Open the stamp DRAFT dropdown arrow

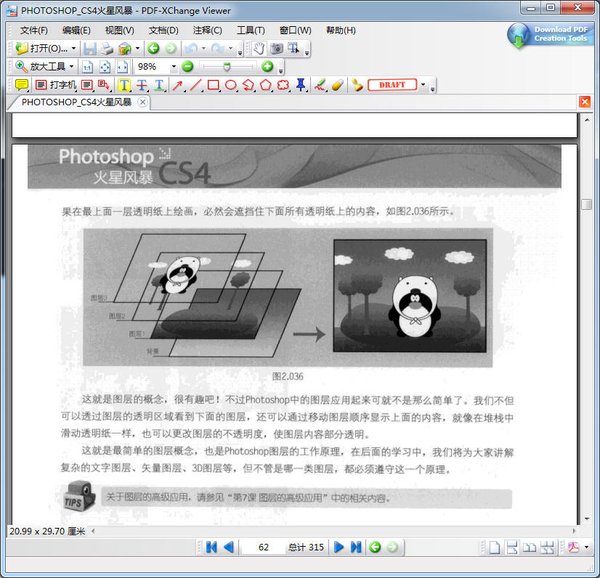423,85
